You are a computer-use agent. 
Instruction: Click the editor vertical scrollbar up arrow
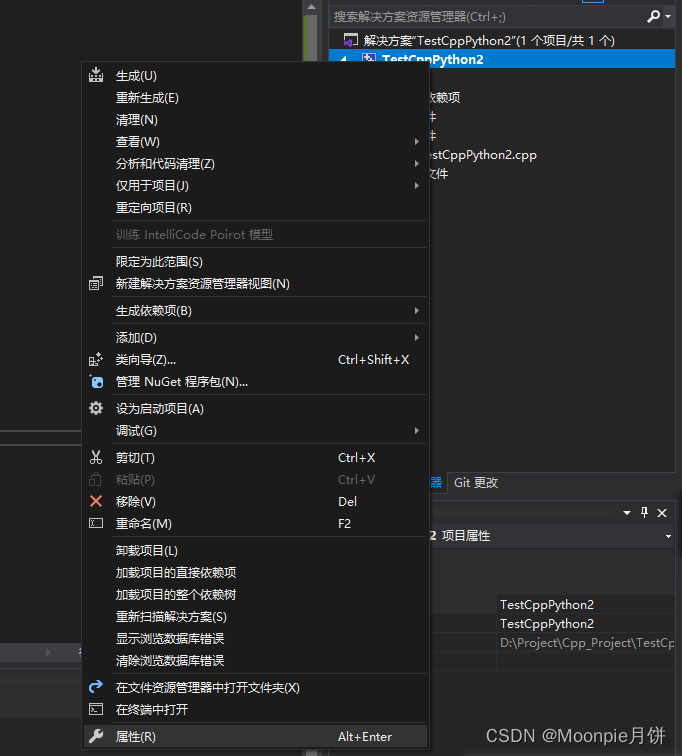pos(311,7)
